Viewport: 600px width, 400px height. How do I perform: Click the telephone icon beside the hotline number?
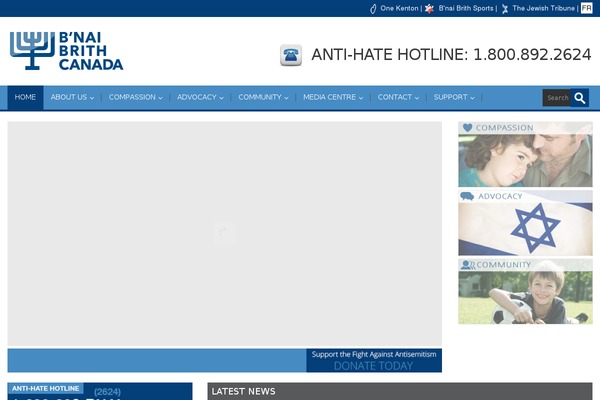point(291,55)
